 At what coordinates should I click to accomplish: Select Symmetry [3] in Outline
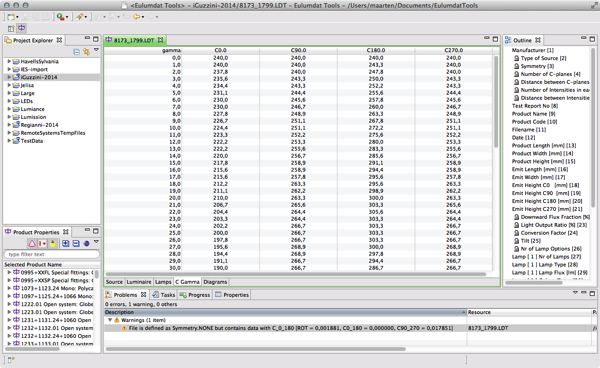(537, 66)
